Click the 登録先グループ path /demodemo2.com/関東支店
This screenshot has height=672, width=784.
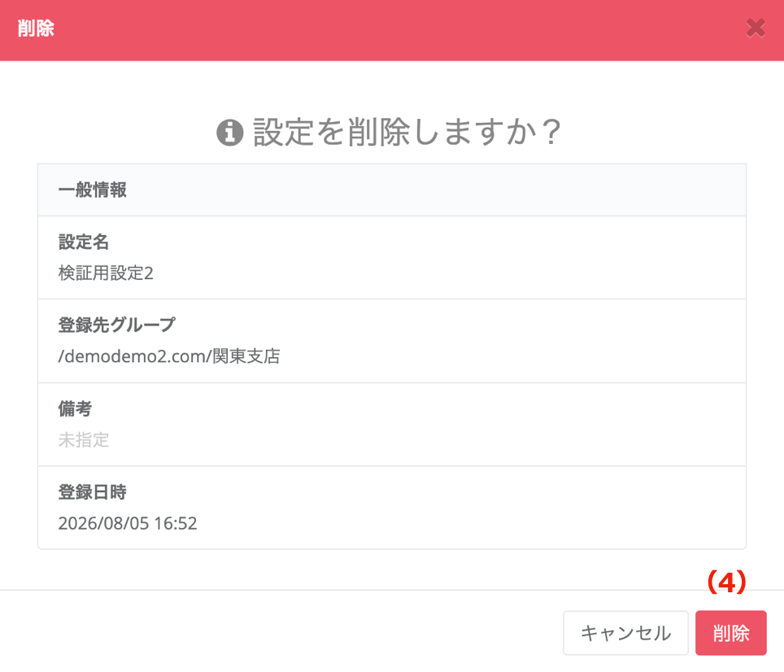169,356
